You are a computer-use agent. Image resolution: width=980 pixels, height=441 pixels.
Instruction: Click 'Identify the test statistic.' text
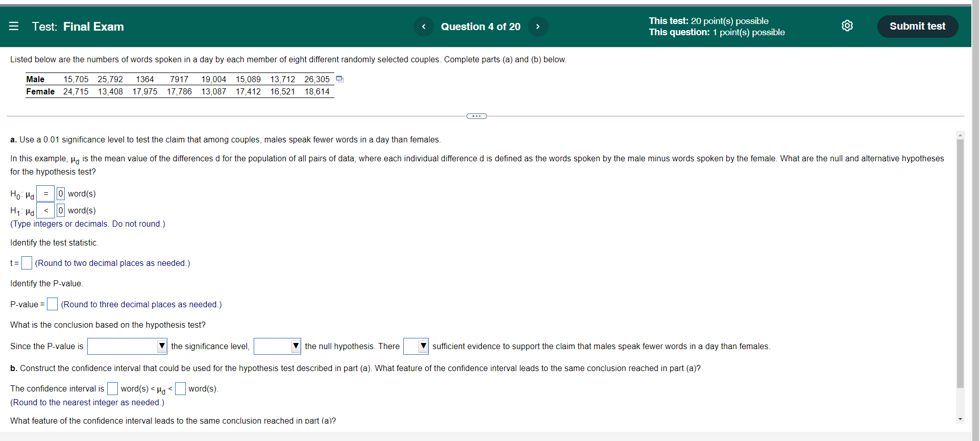click(x=54, y=242)
